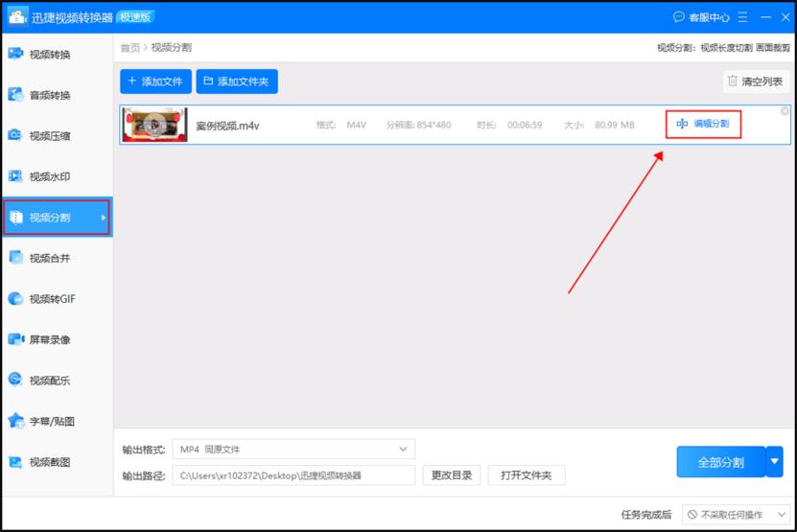Click the 视频截图 sidebar icon
The image size is (797, 532).
[15, 462]
